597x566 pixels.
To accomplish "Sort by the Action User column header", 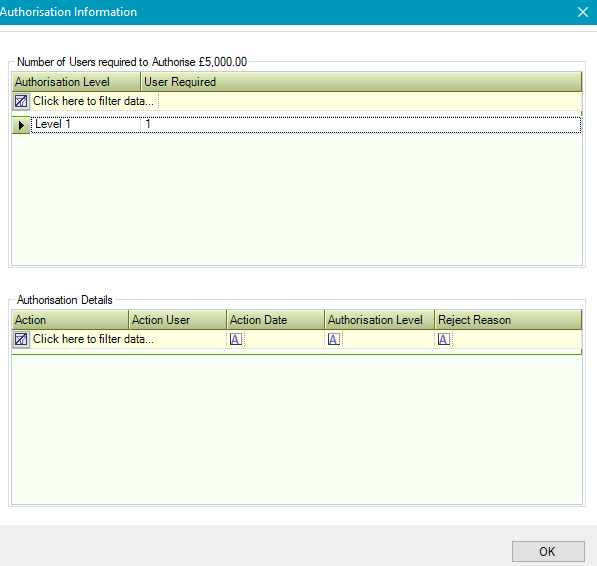I will coord(178,320).
